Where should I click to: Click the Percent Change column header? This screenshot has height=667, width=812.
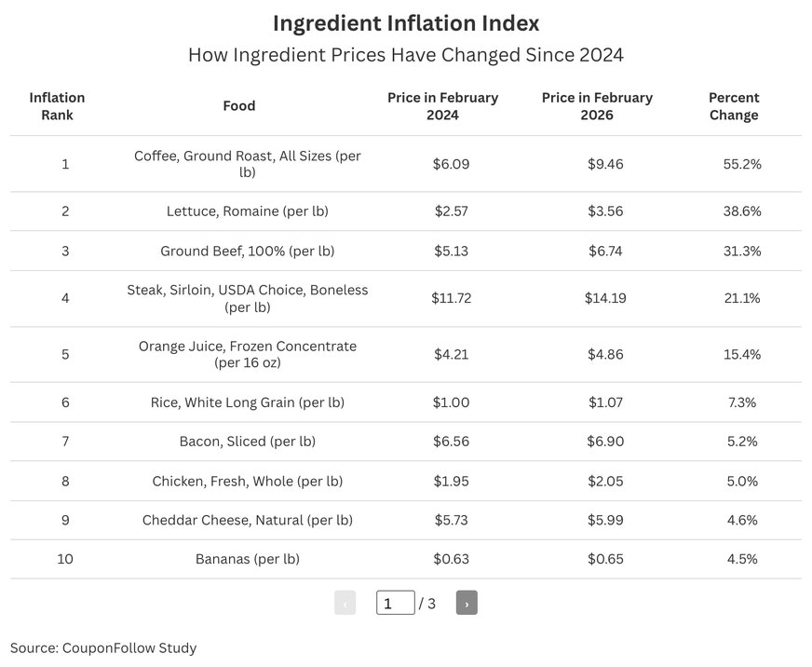[734, 106]
